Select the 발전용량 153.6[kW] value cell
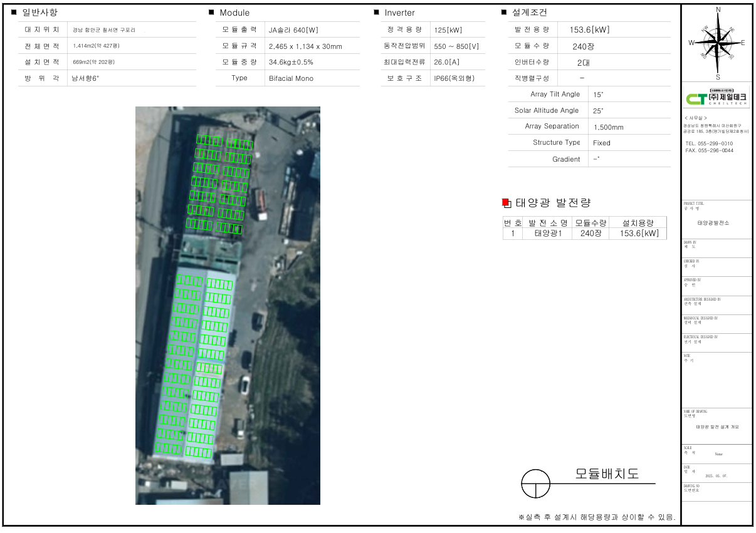Screen dimensions: 756x533 click(589, 30)
